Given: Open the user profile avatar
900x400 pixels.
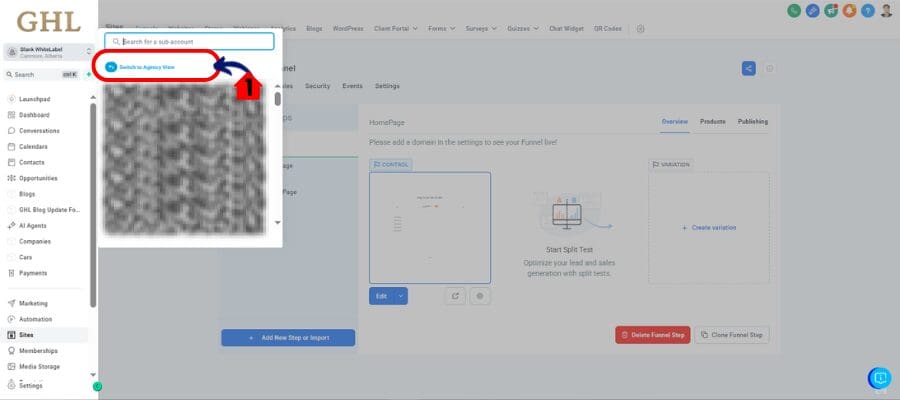Looking at the screenshot, I should pos(886,10).
